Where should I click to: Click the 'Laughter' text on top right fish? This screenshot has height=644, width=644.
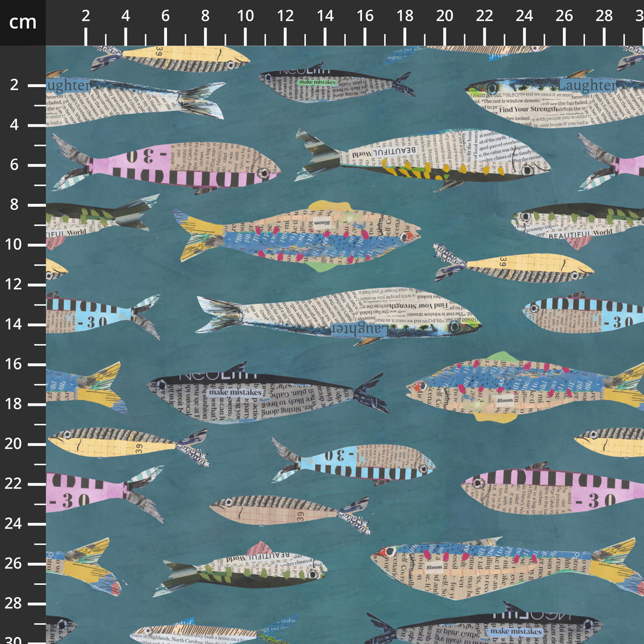[x=587, y=85]
